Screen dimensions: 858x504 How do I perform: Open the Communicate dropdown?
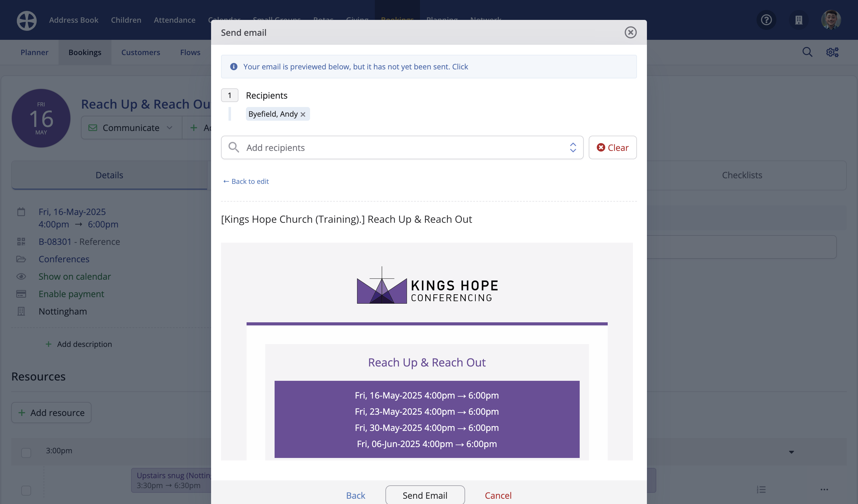click(x=131, y=128)
